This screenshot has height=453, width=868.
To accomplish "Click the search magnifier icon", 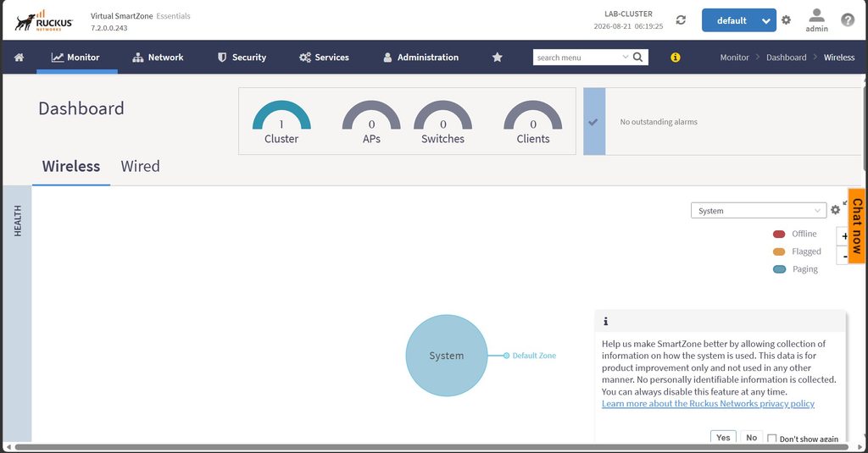I will tap(637, 57).
